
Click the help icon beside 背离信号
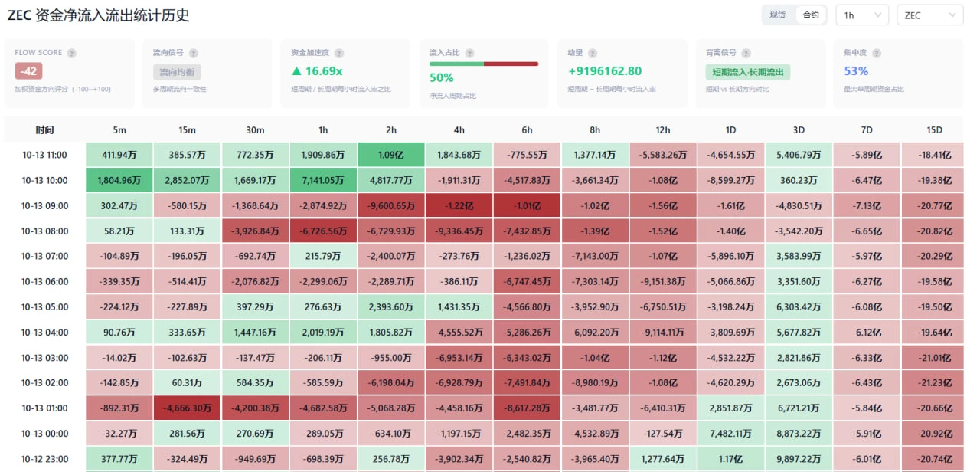tap(746, 54)
